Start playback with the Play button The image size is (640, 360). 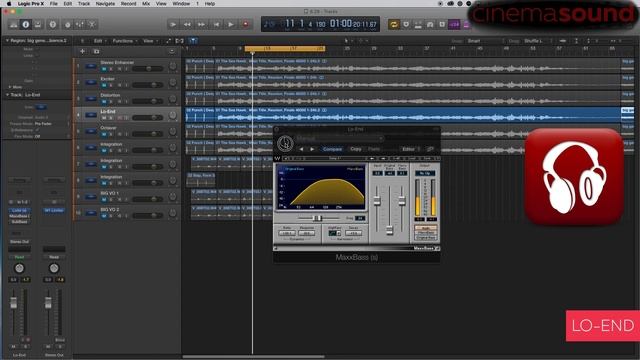[231, 24]
